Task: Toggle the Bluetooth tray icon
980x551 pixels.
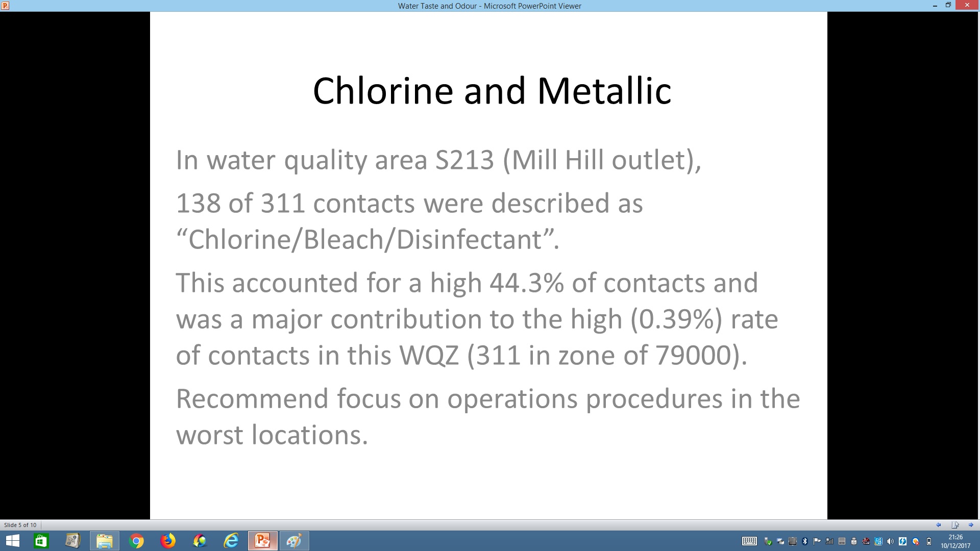Action: point(805,541)
